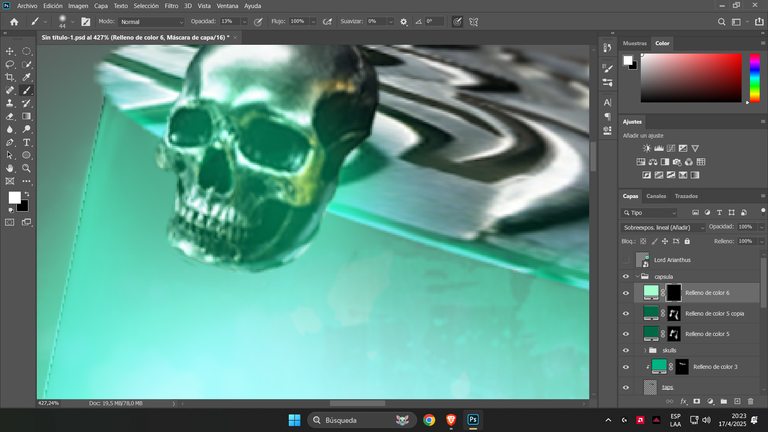Enable butterfly symmetry paint options

474,22
